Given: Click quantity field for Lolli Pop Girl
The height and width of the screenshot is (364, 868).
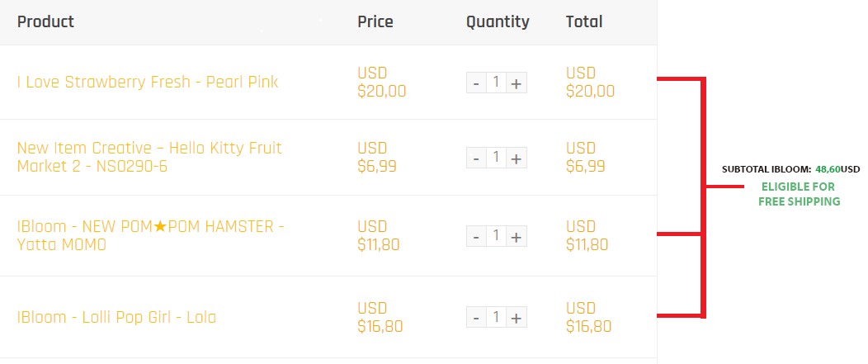Looking at the screenshot, I should click(x=496, y=317).
